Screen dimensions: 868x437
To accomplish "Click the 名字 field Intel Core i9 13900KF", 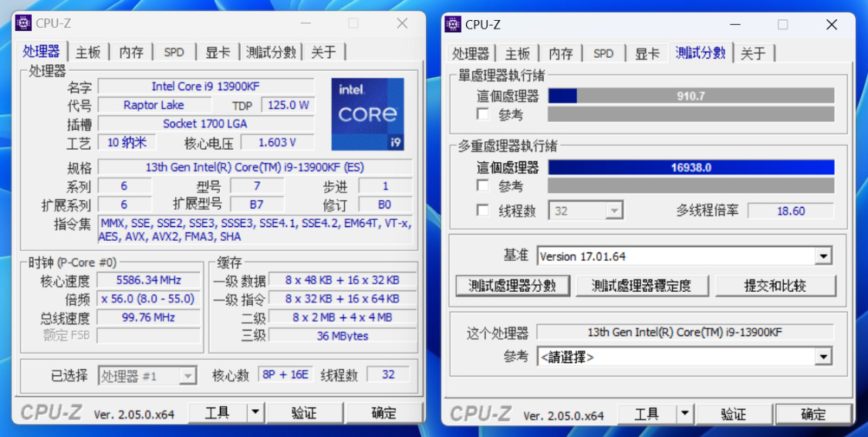I will click(x=206, y=86).
